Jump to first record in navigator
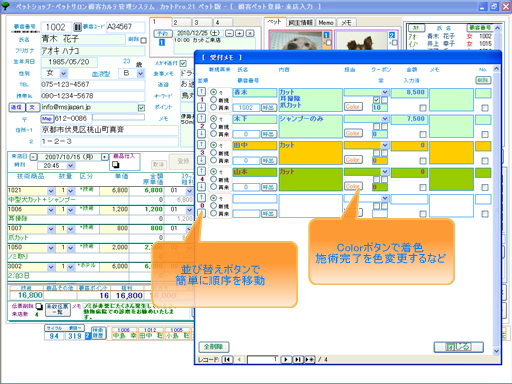The image size is (512, 384). tap(227, 359)
